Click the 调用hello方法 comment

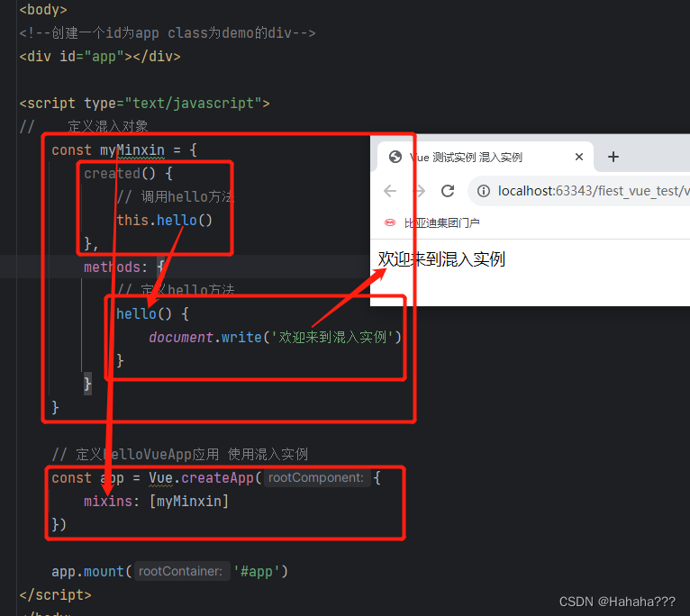[x=175, y=196]
